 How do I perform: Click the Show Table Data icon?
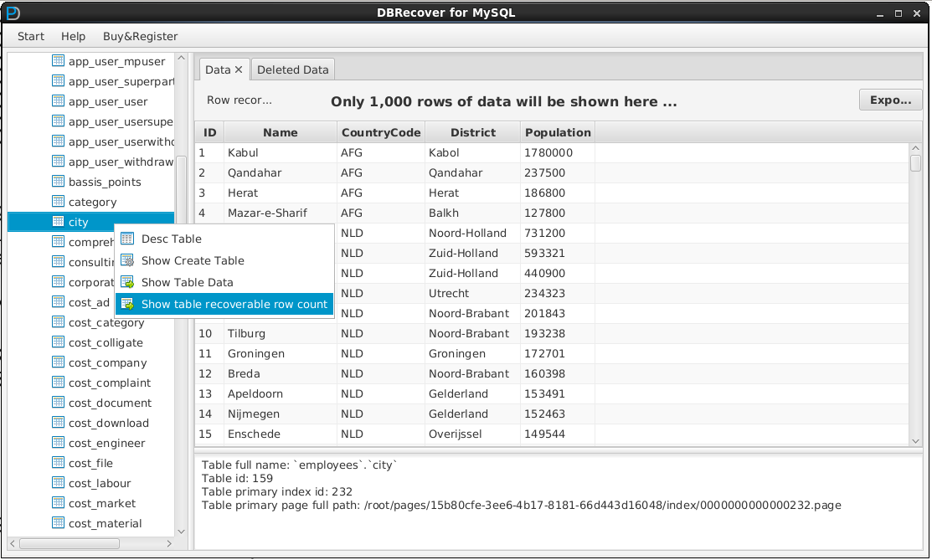[x=127, y=282]
